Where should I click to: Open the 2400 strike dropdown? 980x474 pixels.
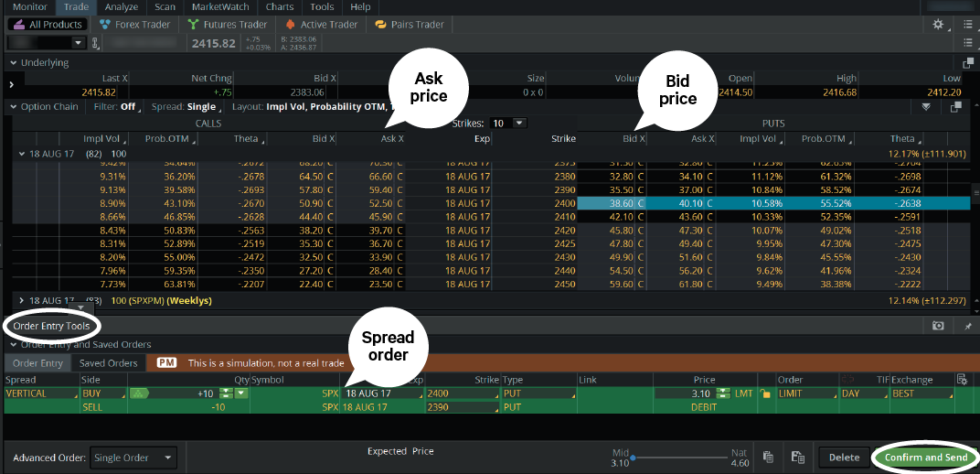tap(463, 393)
